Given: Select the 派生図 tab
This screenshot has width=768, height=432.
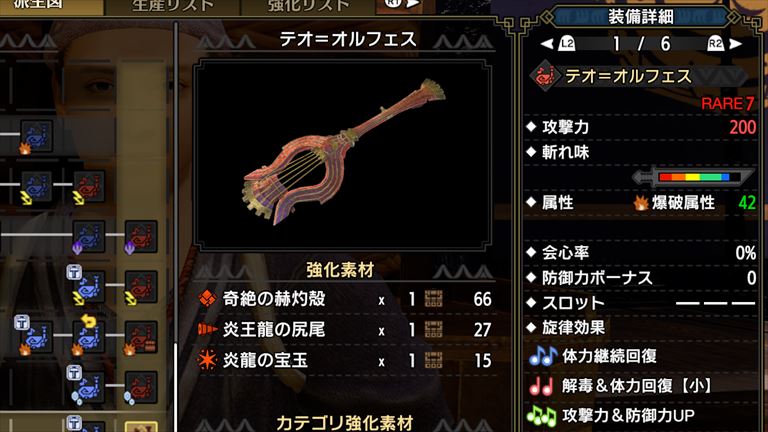Looking at the screenshot, I should (39, 6).
